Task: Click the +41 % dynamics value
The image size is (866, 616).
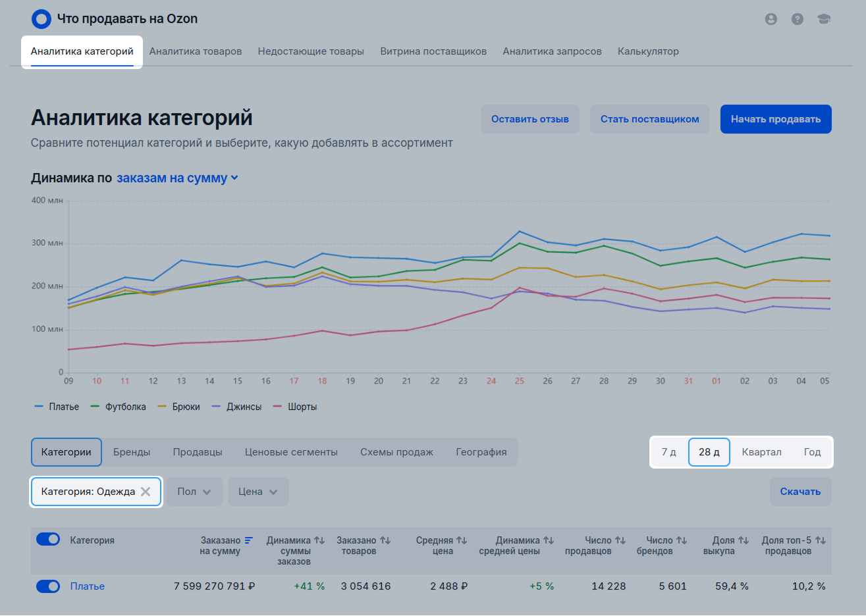Action: [310, 586]
